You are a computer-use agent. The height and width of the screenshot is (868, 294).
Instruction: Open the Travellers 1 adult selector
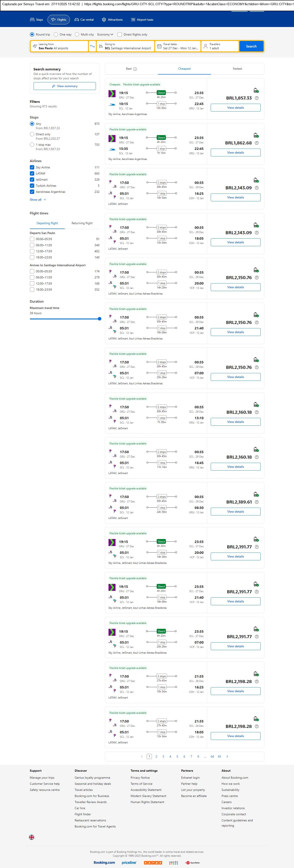[x=220, y=46]
